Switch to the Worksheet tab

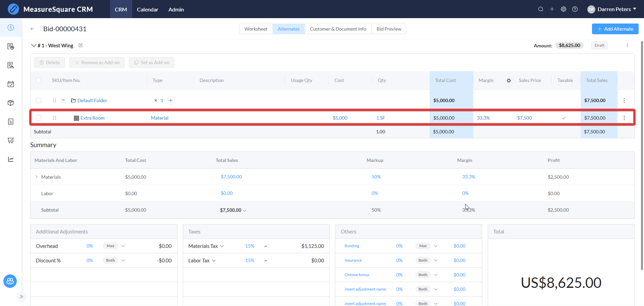point(256,29)
